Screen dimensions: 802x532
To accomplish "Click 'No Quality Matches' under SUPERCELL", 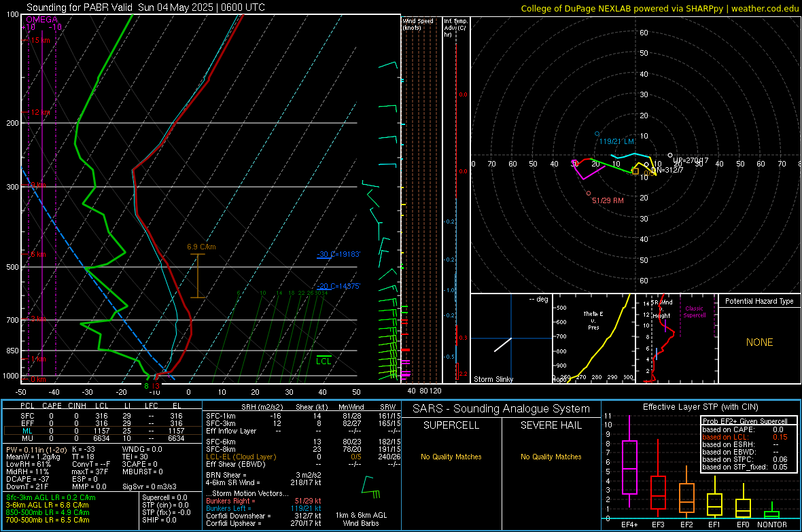I will pyautogui.click(x=451, y=457).
